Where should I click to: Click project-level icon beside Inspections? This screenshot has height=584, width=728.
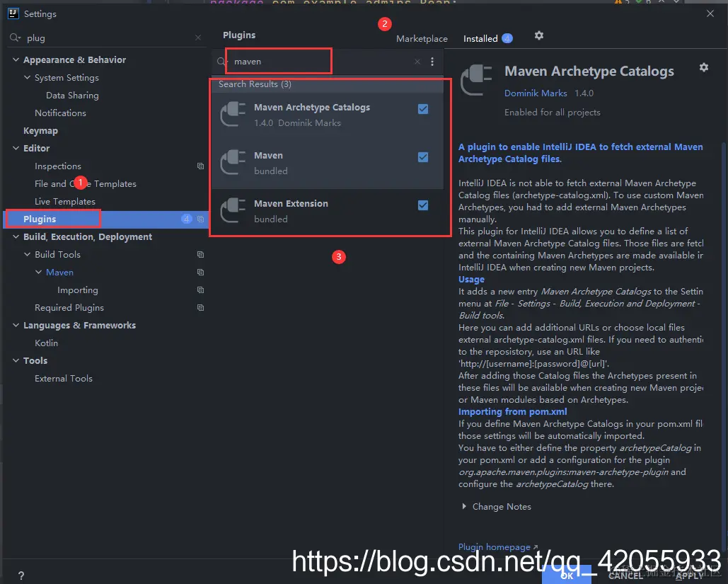pyautogui.click(x=201, y=166)
